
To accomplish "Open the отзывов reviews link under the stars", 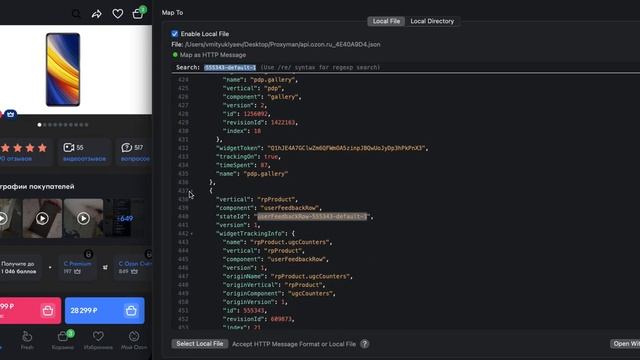I will 16,159.
